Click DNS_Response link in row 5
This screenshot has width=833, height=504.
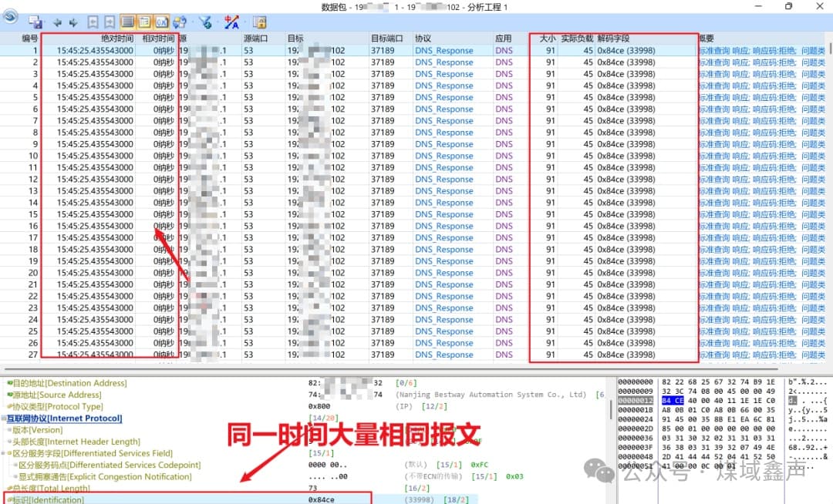[x=443, y=97]
